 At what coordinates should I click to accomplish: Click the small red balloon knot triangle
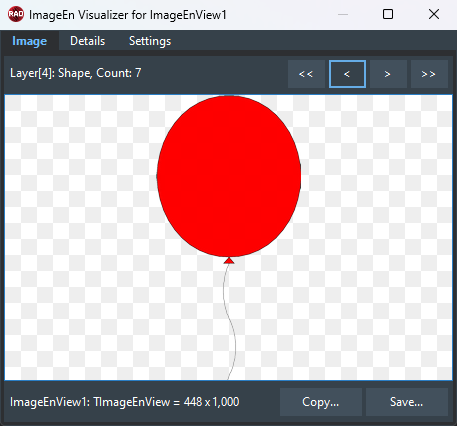pyautogui.click(x=229, y=260)
